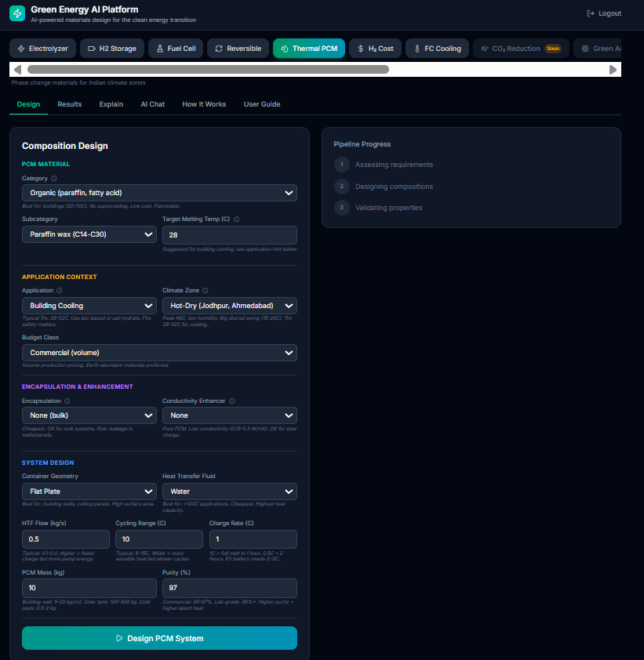Expand the Climate Zone dropdown

[x=230, y=306]
